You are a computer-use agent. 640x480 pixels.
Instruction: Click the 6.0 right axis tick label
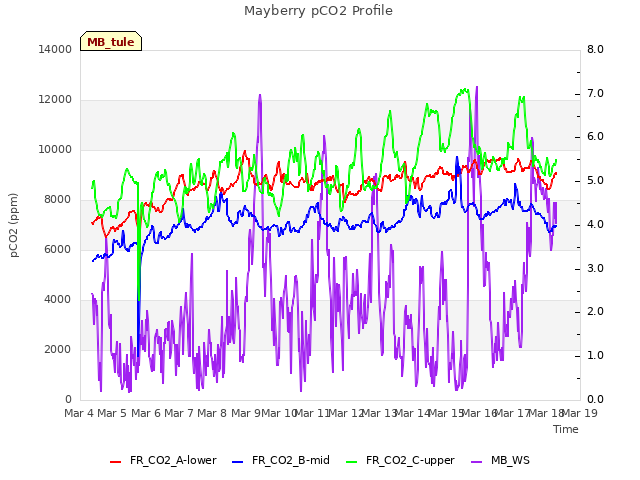595,137
